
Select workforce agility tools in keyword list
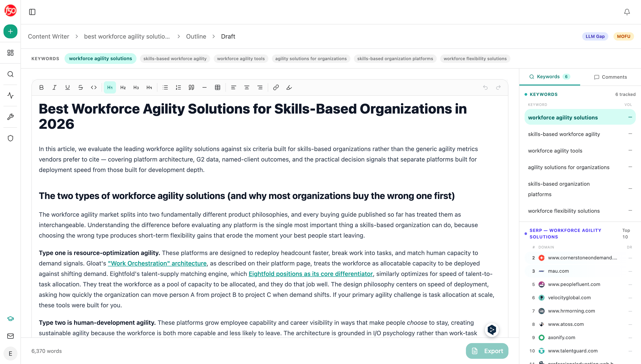coord(580,150)
